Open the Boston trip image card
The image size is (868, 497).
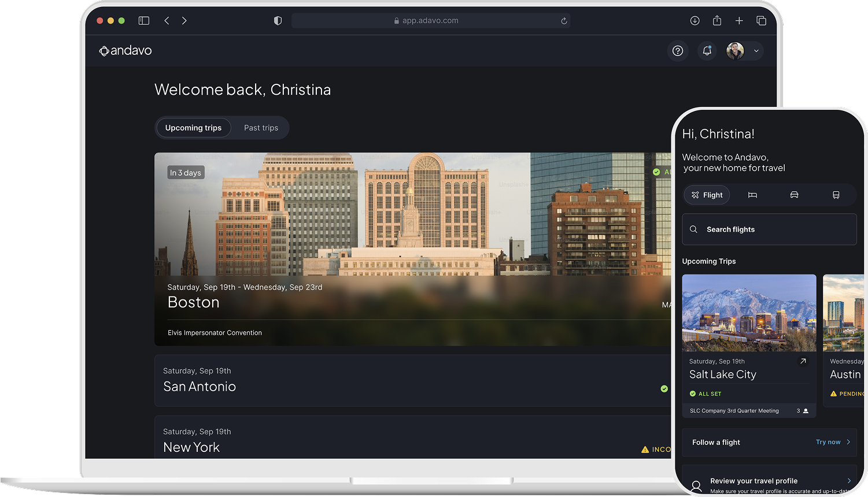click(413, 249)
